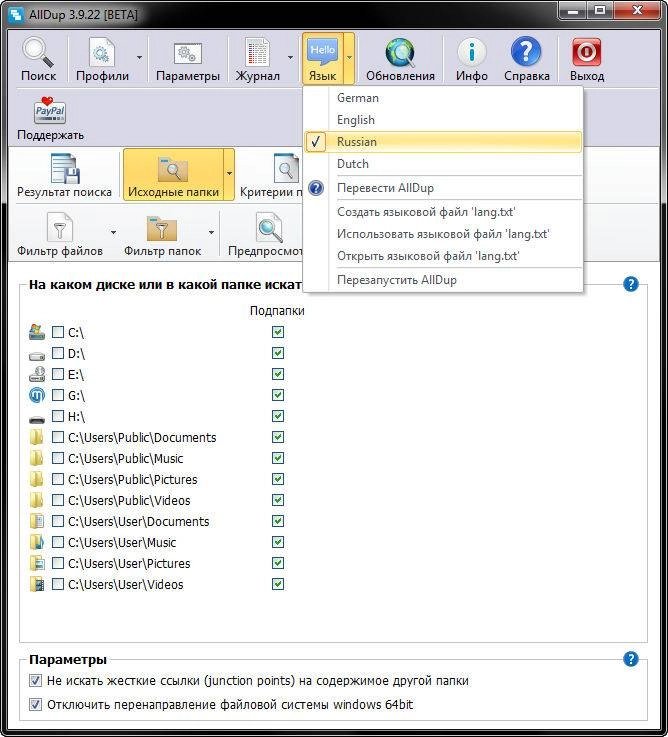Choose Перезапустить AllDup menu item
668x737 pixels.
click(443, 280)
